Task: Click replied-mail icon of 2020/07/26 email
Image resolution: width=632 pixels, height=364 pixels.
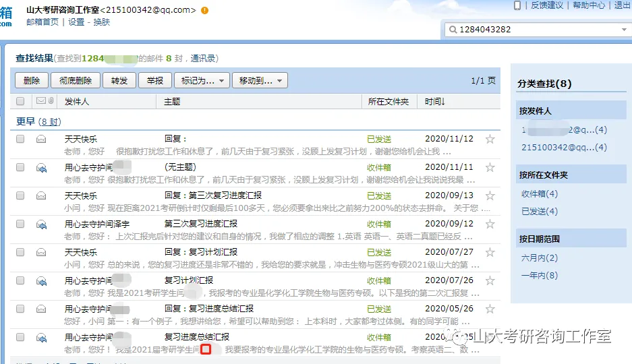Action: point(41,281)
